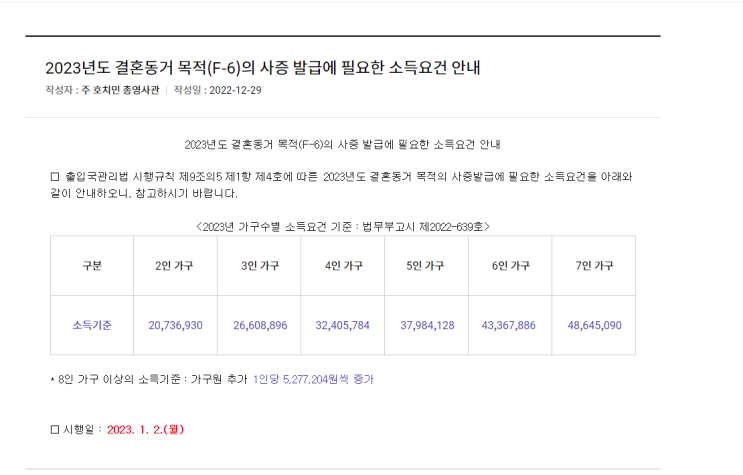The width and height of the screenshot is (743, 475).
Task: Click the 2인 가구 column header
Action: [174, 265]
